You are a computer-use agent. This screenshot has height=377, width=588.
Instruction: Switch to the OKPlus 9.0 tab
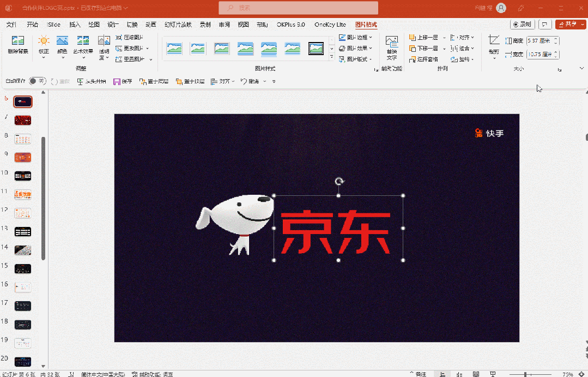point(290,25)
